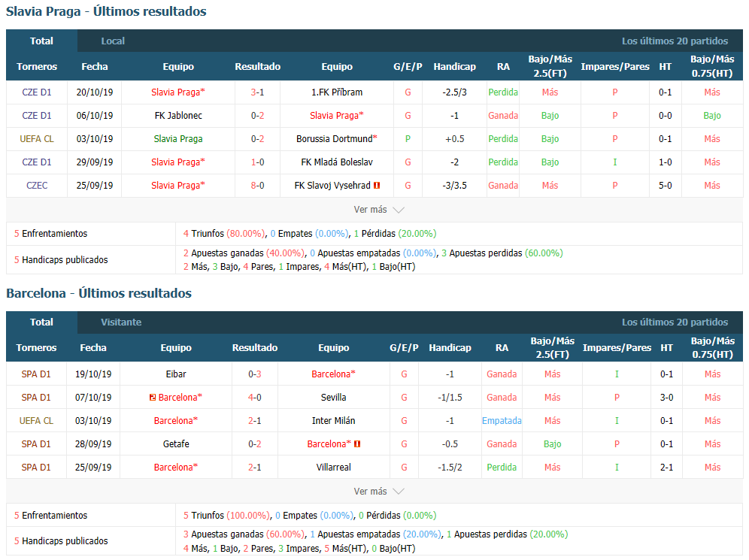The height and width of the screenshot is (560, 749).
Task: Open the 1.FK Příbram team link
Action: click(337, 92)
